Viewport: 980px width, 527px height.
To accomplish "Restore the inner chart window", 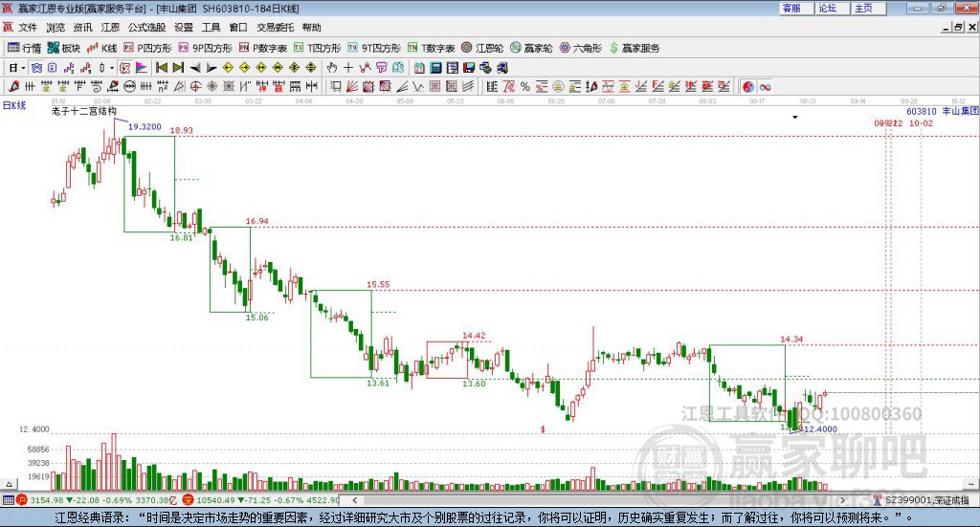I will tap(958, 28).
